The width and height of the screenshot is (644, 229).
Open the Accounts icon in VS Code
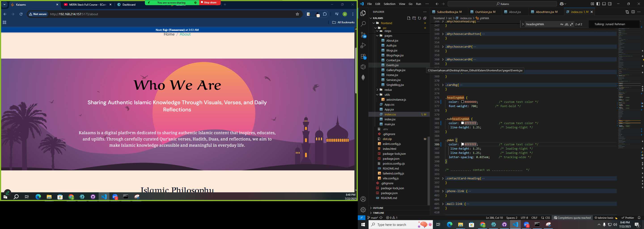(x=363, y=199)
